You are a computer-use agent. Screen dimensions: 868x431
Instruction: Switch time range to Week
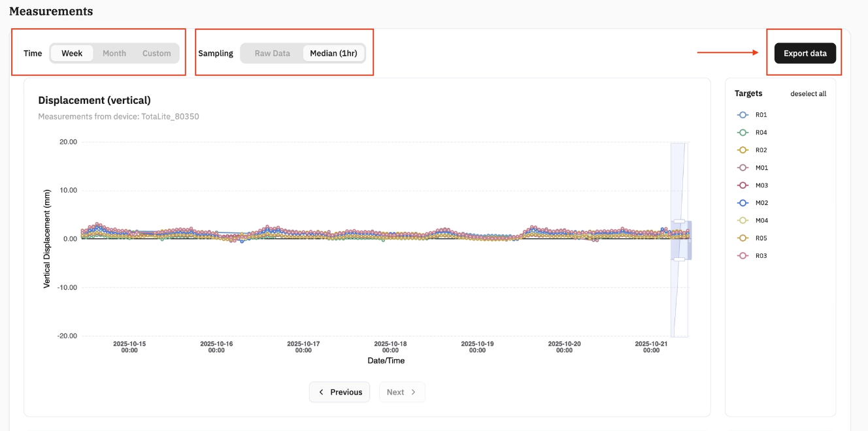72,54
